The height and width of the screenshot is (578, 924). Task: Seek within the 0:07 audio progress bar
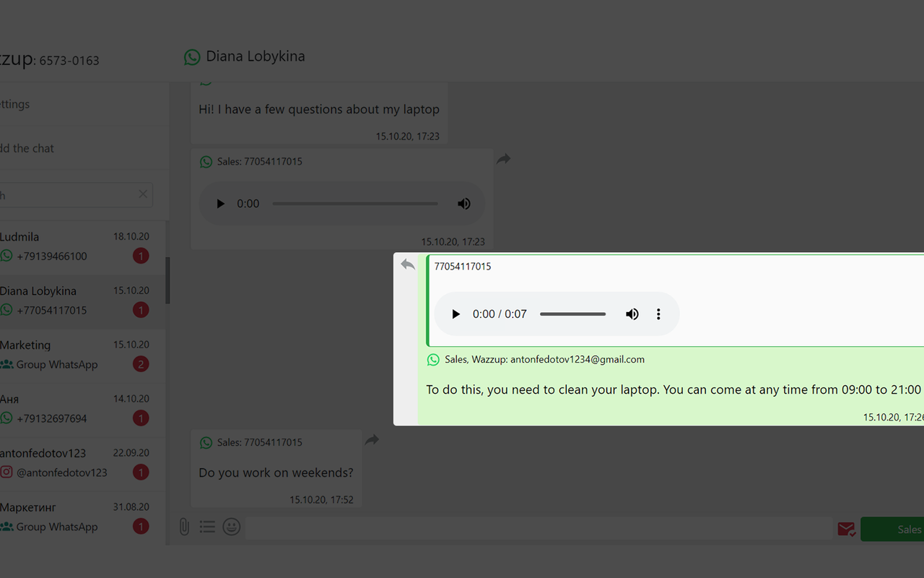572,314
